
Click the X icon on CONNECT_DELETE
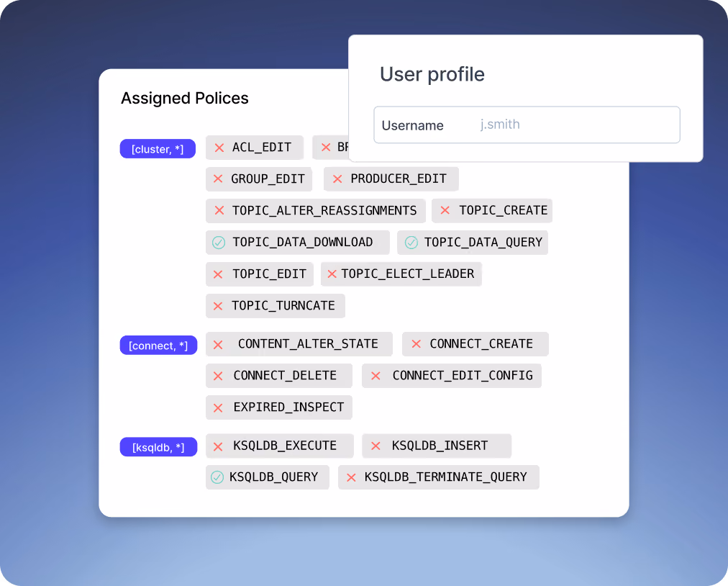(x=218, y=376)
